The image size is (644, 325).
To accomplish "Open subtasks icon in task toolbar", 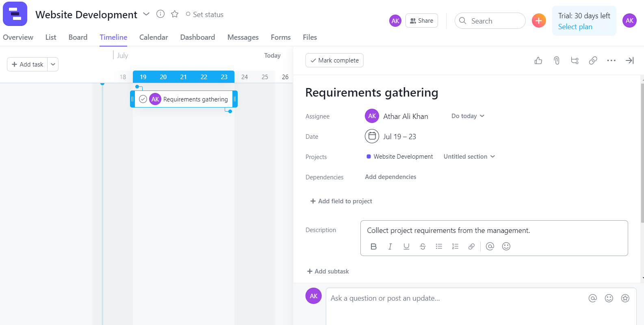I will coord(575,60).
